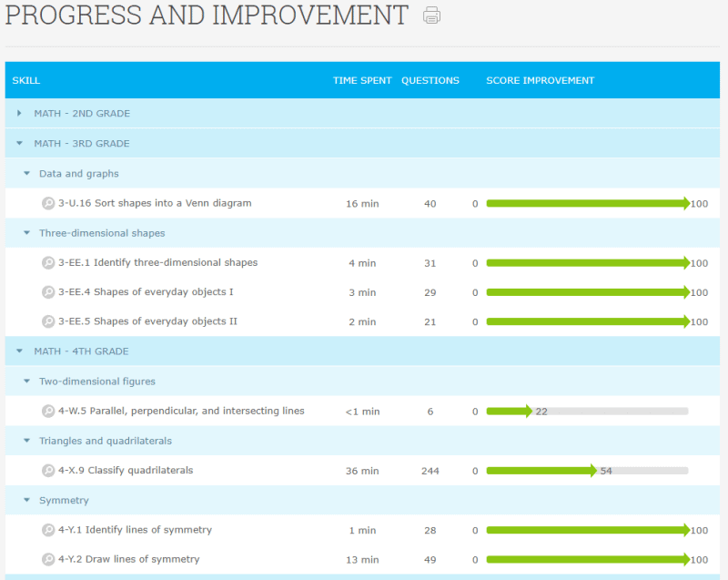Screen dimensions: 728x580
Task: Collapse the MATH - 3RD GRADE section
Action: 19,143
